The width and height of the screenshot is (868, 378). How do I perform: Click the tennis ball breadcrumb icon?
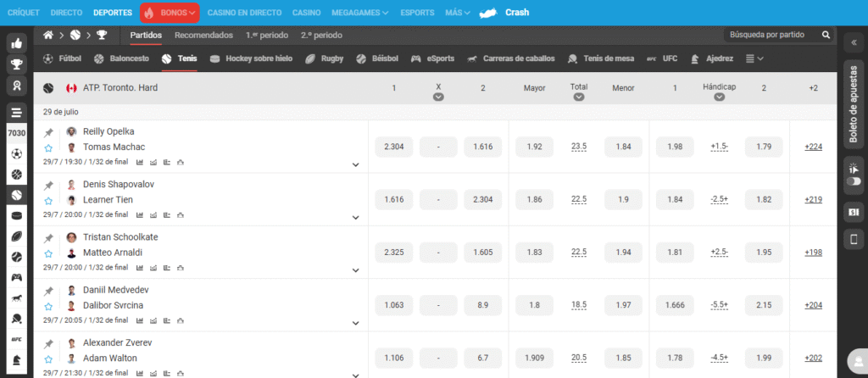pos(75,35)
